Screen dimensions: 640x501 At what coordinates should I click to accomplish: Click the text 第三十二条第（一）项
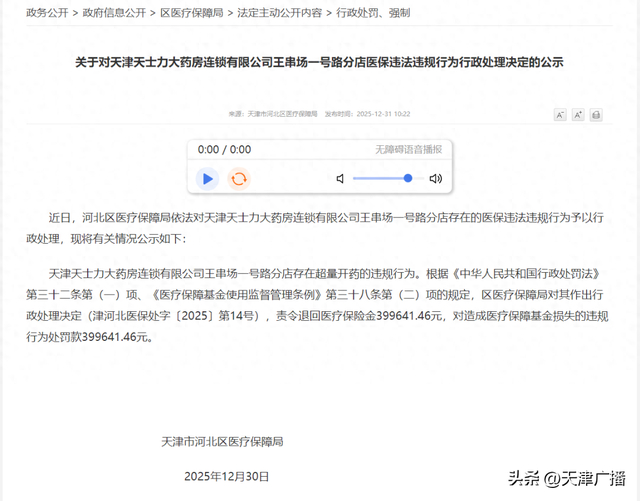tap(82, 295)
